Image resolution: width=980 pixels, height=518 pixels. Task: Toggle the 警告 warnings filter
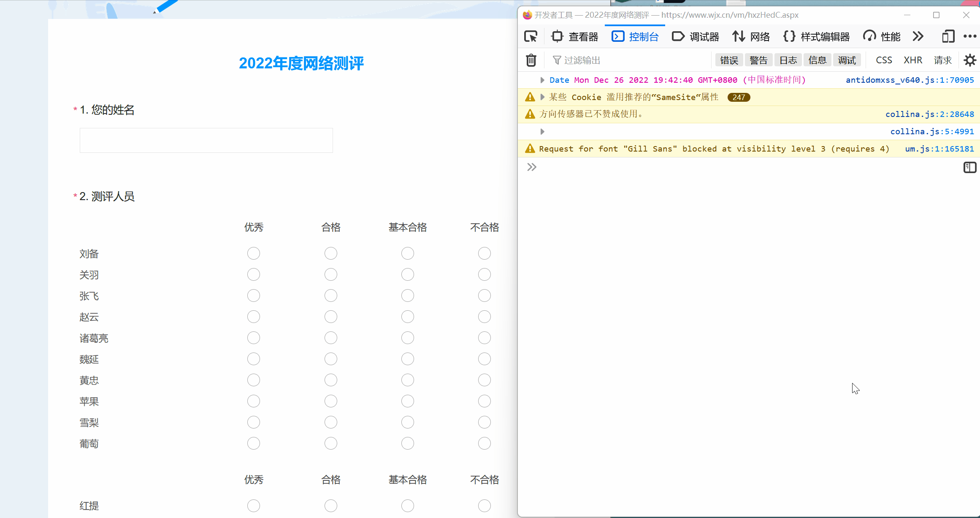click(758, 60)
